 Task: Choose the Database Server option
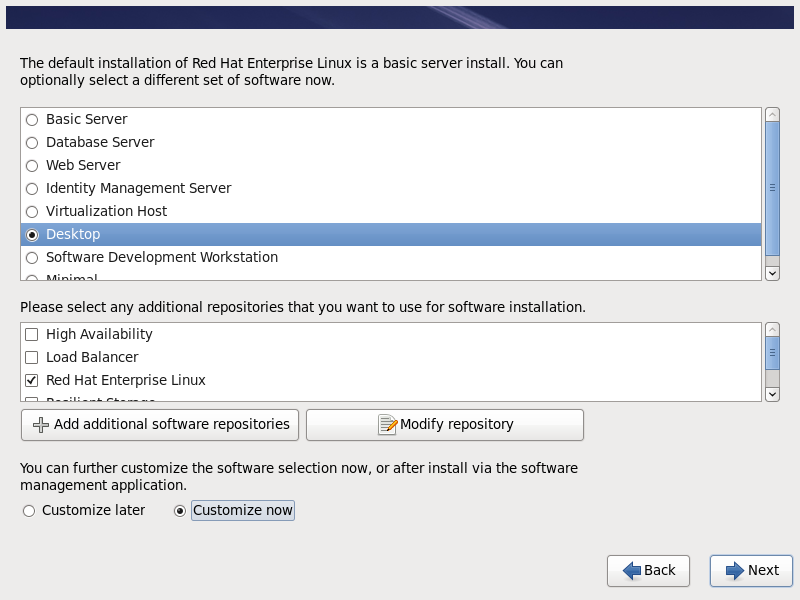(32, 143)
